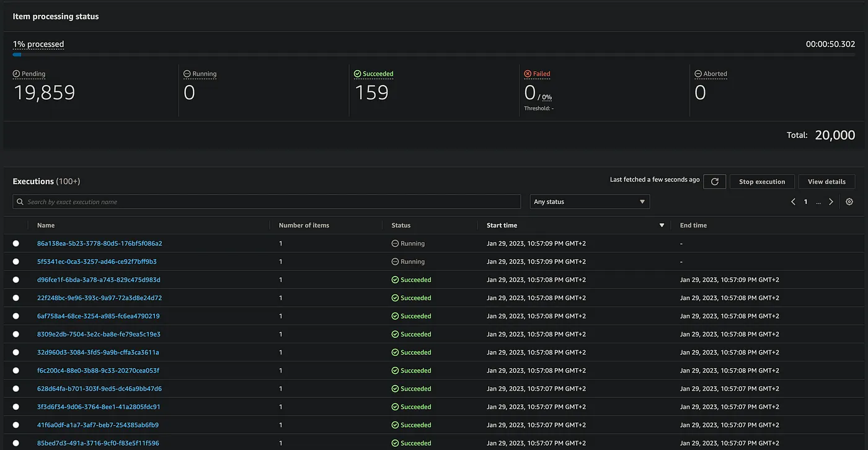
Task: Go to previous page arrow
Action: click(793, 202)
